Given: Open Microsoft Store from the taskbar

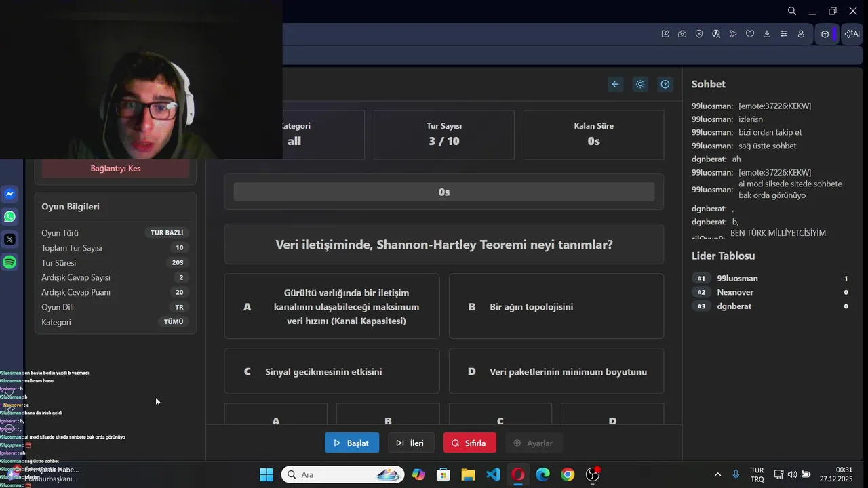Looking at the screenshot, I should 443,474.
